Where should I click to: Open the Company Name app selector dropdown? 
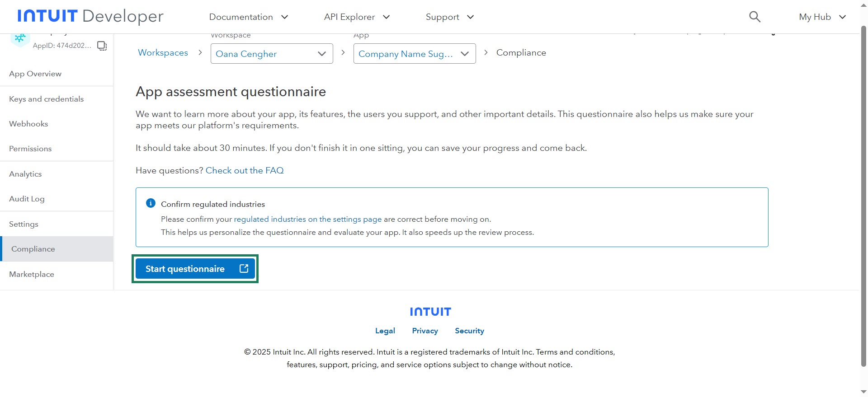coord(414,54)
